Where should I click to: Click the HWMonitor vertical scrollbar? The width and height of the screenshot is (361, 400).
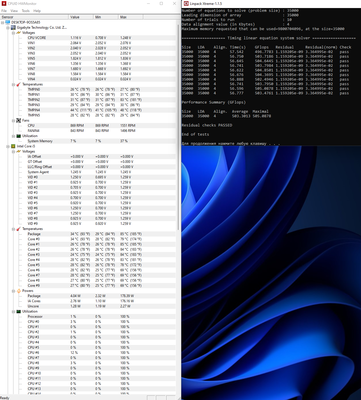(x=179, y=207)
